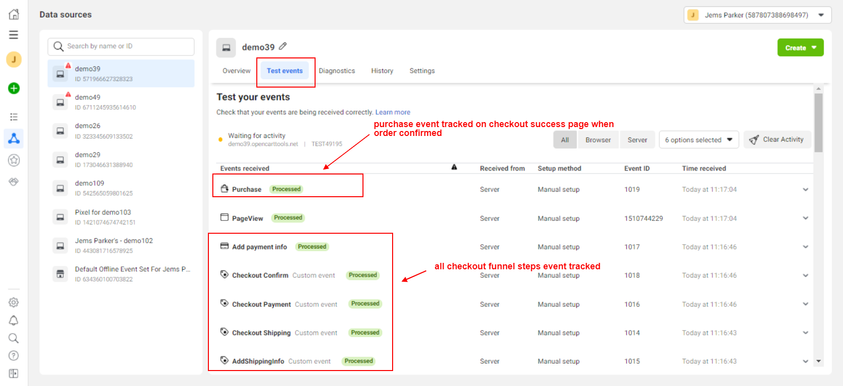Expand the Add payment info row chevron
Screen dimensions: 843x386
(805, 247)
